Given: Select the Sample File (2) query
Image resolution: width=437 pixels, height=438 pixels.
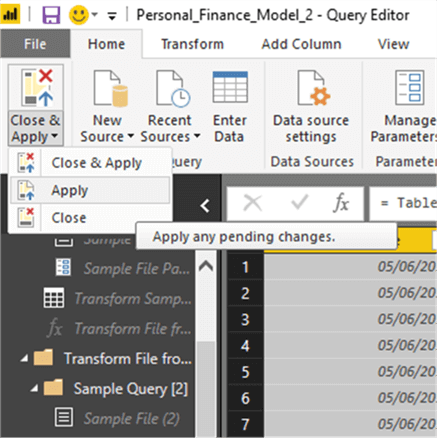Looking at the screenshot, I should (x=131, y=419).
